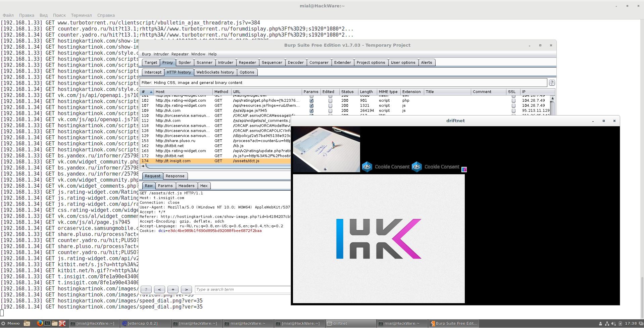Open the Терминал menu in terminal

[x=81, y=15]
